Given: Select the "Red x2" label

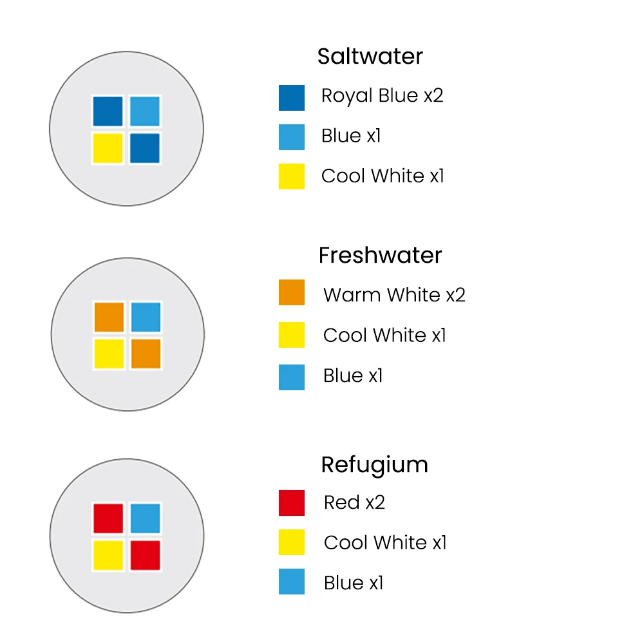Looking at the screenshot, I should [x=354, y=502].
